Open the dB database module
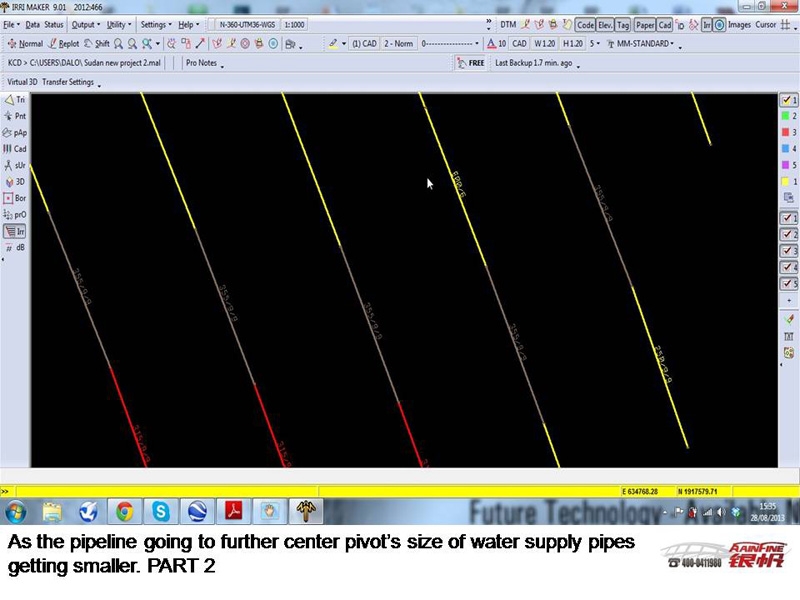The height and width of the screenshot is (600, 800). [x=14, y=247]
